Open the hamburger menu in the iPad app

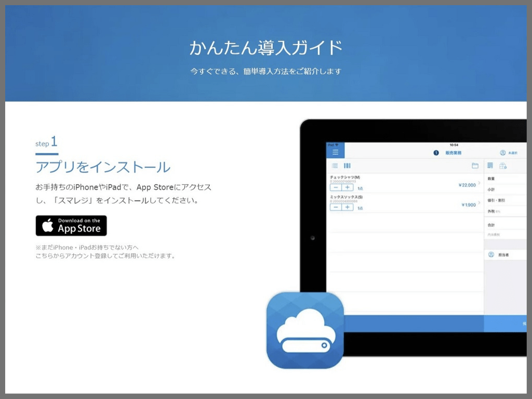point(335,152)
